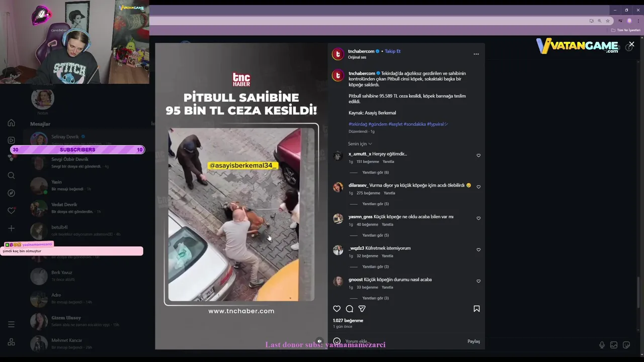
Task: Open the post's three-dot options menu
Action: 476,54
